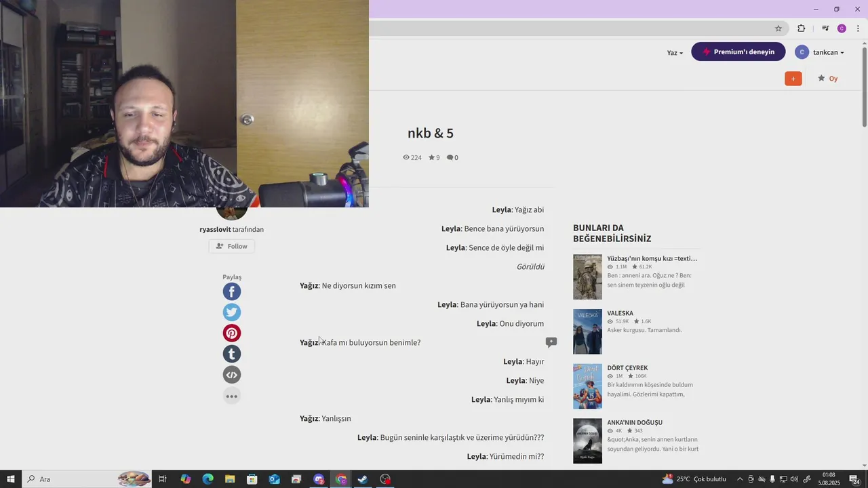Click the VALESKA cover thumbnail
The width and height of the screenshot is (868, 488).
(587, 332)
